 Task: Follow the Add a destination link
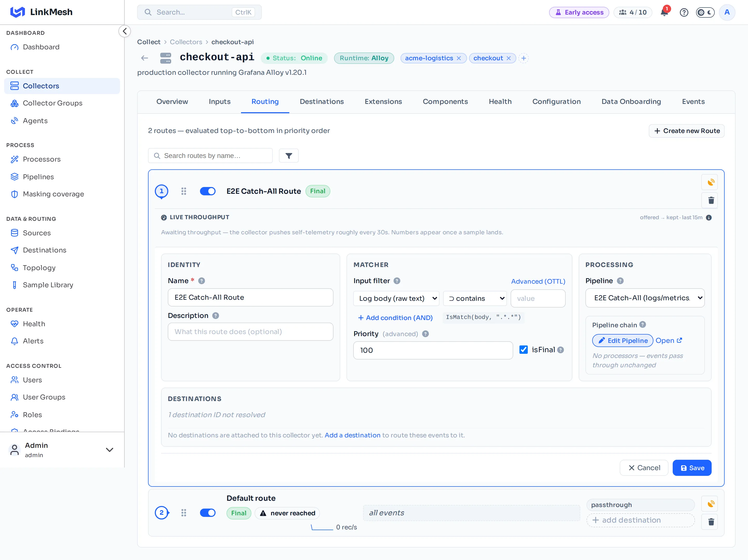coord(352,435)
